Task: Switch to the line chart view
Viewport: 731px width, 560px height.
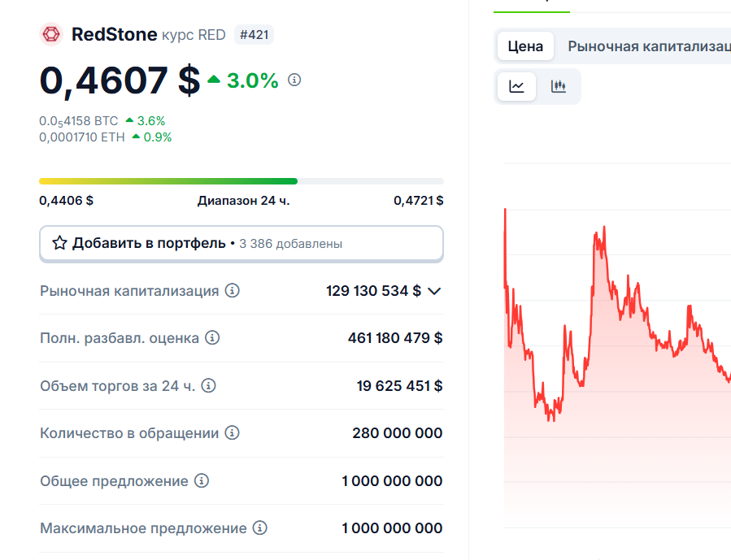Action: tap(516, 86)
